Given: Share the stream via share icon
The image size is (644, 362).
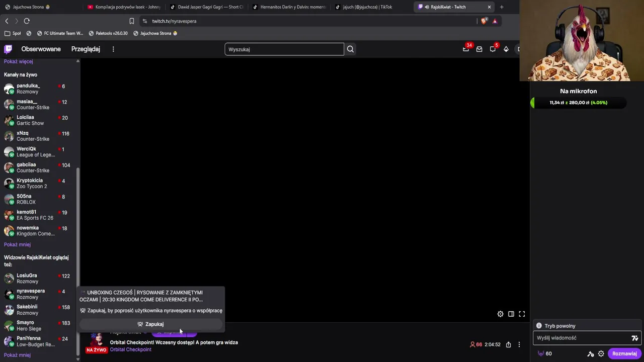Looking at the screenshot, I should 508,344.
